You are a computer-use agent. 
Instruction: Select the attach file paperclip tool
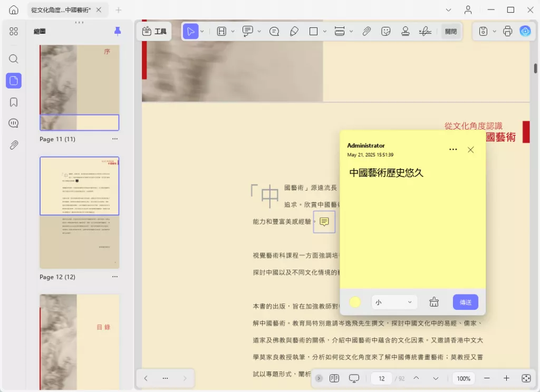(367, 32)
